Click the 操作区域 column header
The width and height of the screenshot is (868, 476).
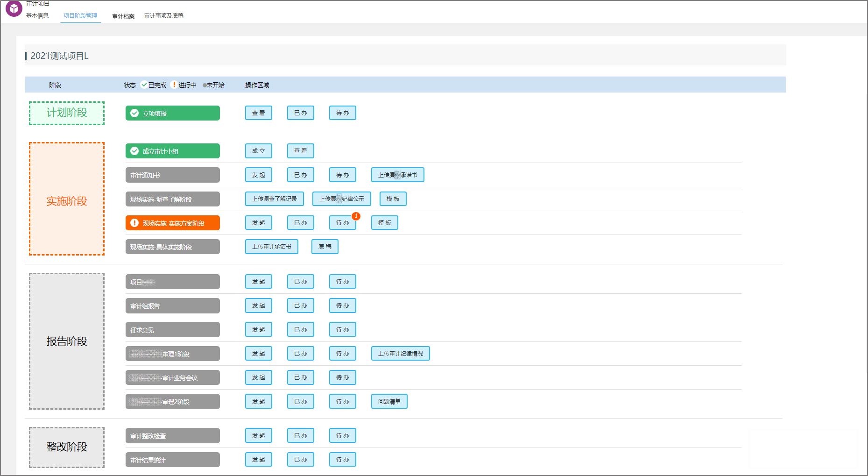257,85
